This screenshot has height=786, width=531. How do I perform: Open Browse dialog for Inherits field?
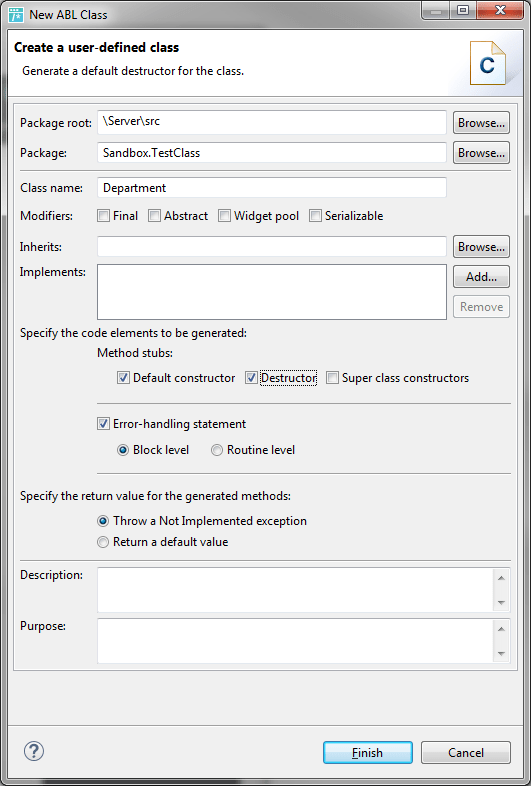pos(481,247)
